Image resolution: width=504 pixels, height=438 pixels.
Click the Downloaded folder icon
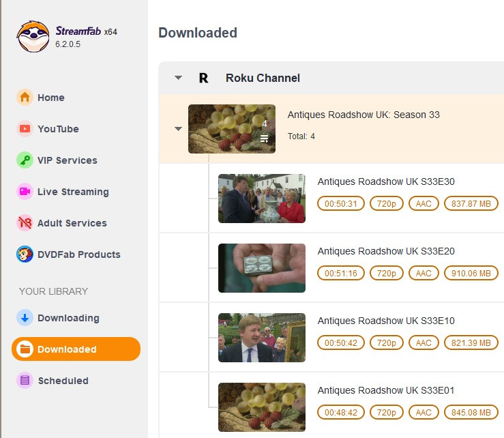click(x=25, y=349)
